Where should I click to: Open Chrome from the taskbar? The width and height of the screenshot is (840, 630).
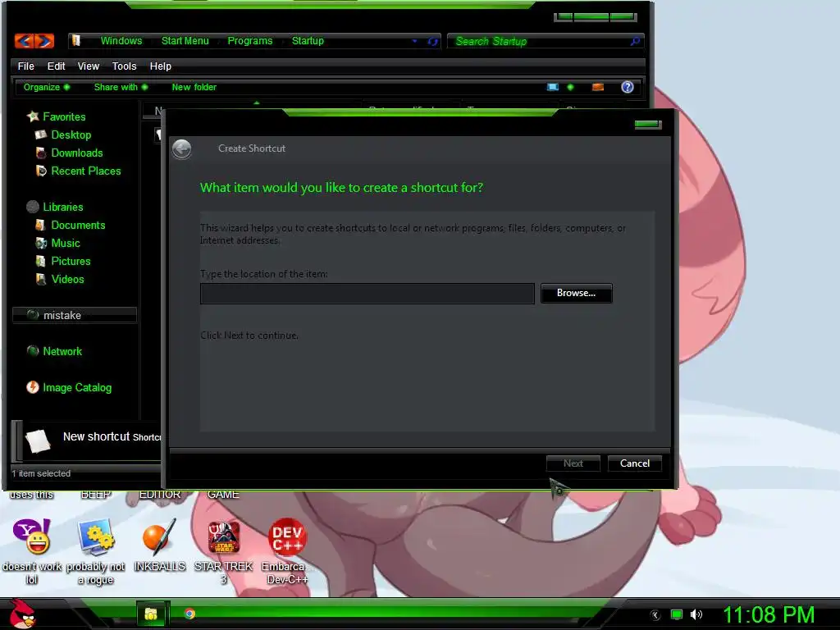coord(189,614)
